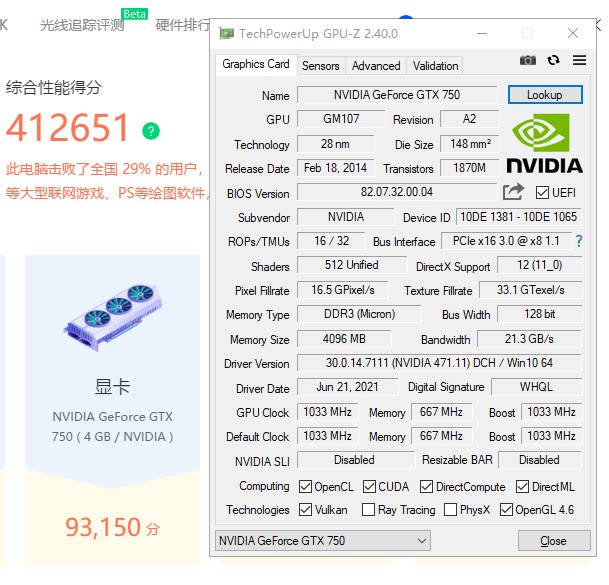The image size is (609, 585).
Task: Click the Digital Signature value WHQL
Action: (536, 387)
